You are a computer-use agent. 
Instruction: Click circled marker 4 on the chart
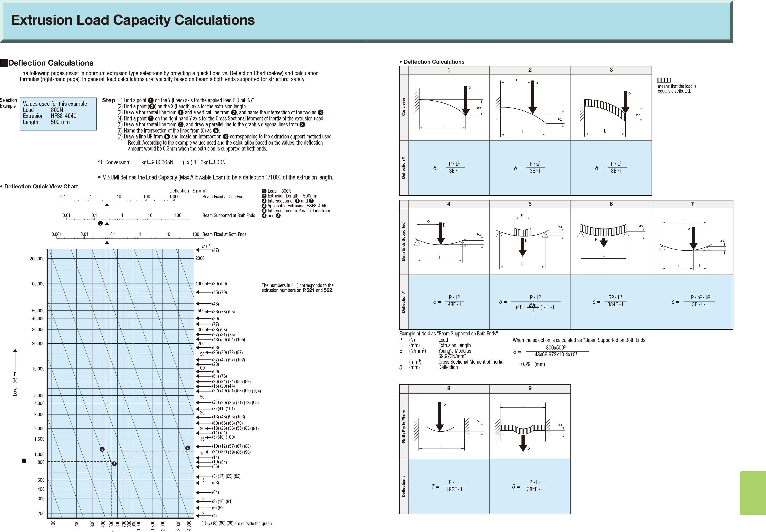click(x=188, y=448)
